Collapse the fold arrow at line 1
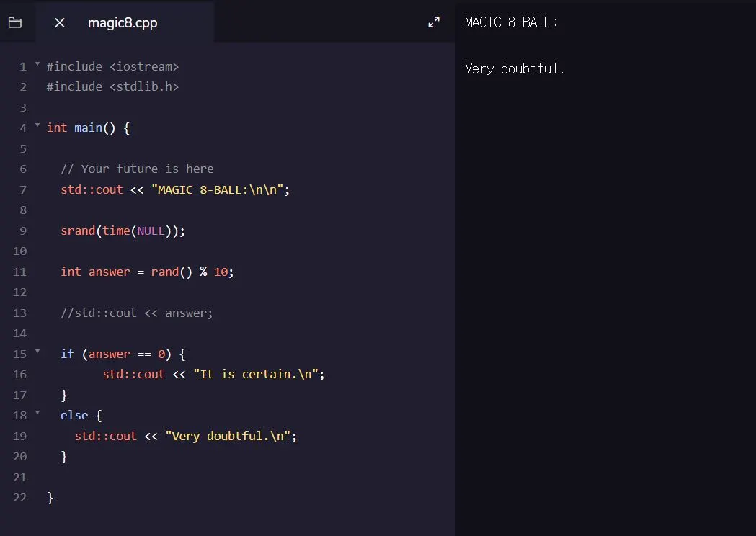 tap(37, 63)
